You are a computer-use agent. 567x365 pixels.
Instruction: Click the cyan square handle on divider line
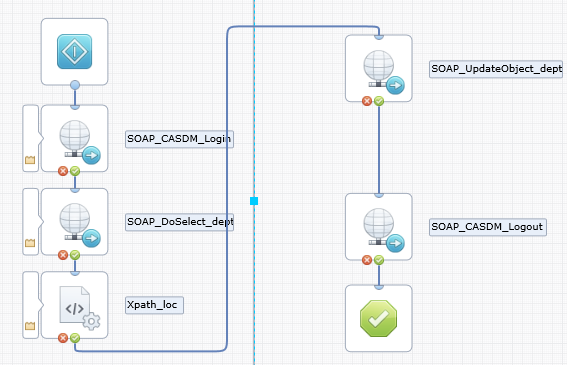tap(254, 201)
